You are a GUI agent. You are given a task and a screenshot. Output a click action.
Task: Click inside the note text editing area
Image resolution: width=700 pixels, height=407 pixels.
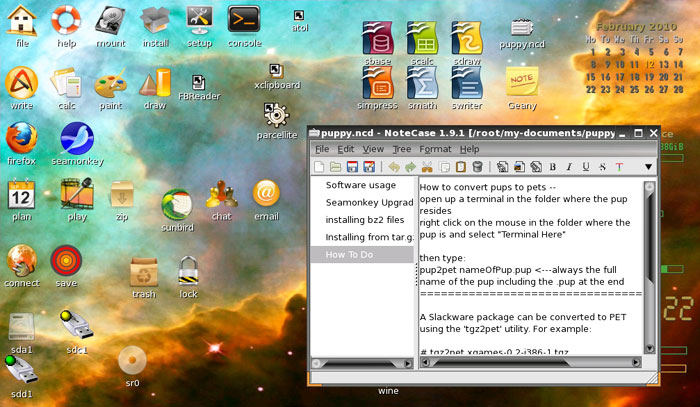(531, 268)
